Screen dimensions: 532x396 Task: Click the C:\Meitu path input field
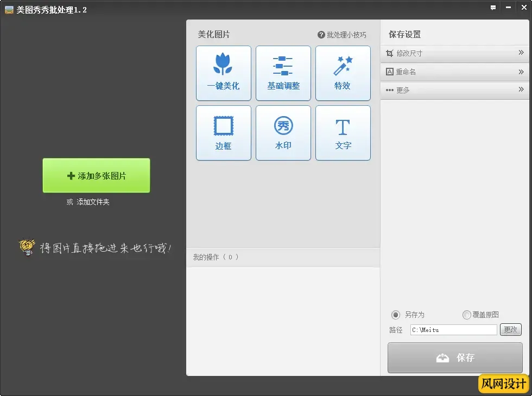[x=453, y=330]
